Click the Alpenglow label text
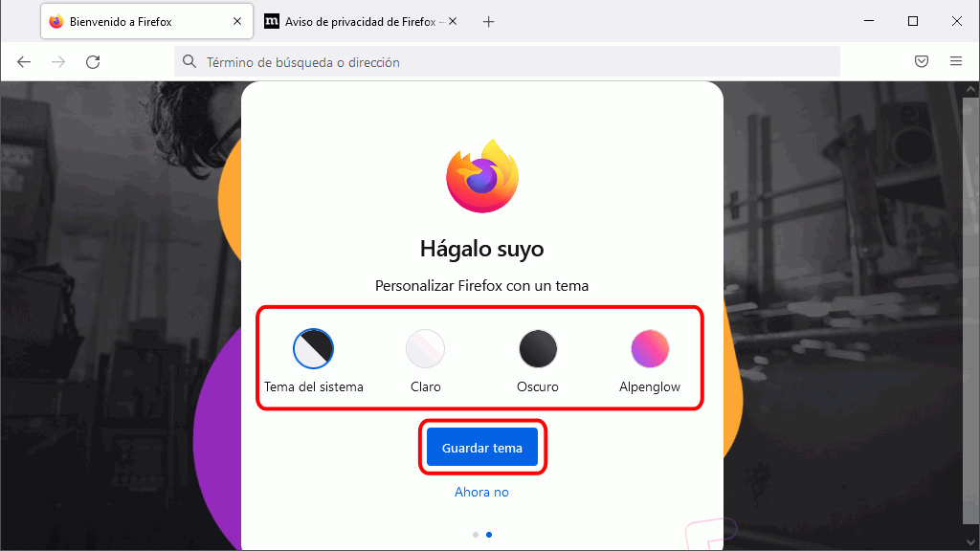The image size is (980, 551). click(650, 387)
